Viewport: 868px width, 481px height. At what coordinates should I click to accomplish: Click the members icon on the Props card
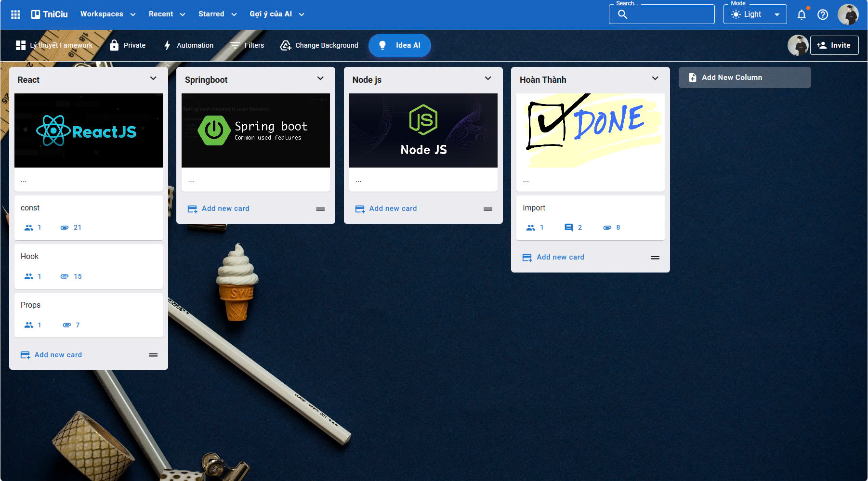(x=29, y=325)
